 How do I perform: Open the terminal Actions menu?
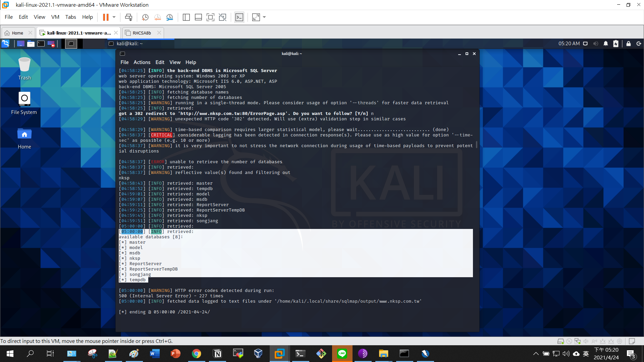[142, 62]
